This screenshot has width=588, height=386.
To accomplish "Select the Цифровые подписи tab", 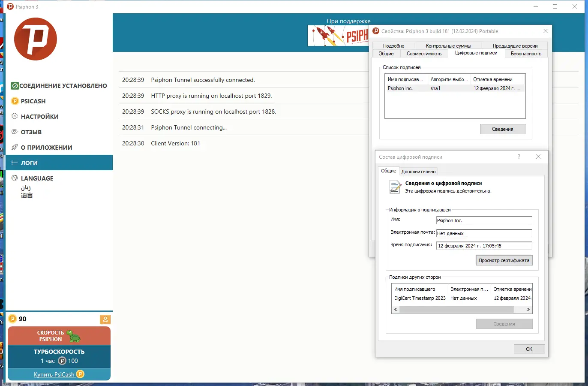I will [476, 53].
